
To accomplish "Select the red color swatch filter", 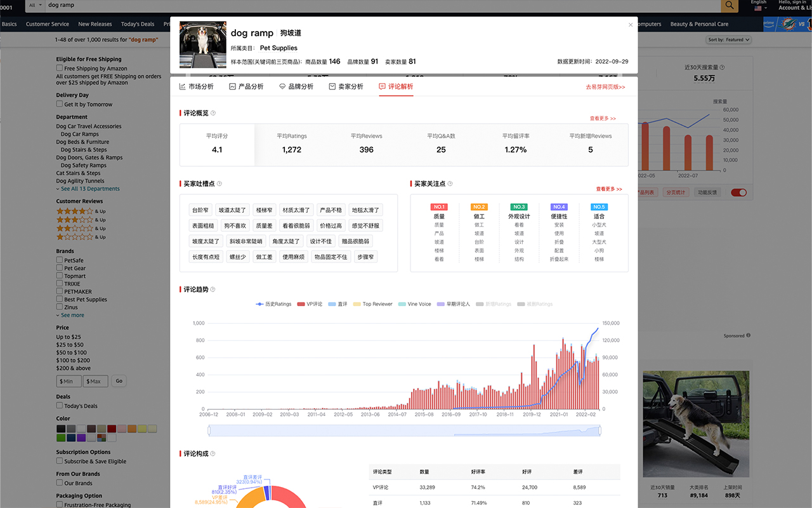I will [112, 428].
